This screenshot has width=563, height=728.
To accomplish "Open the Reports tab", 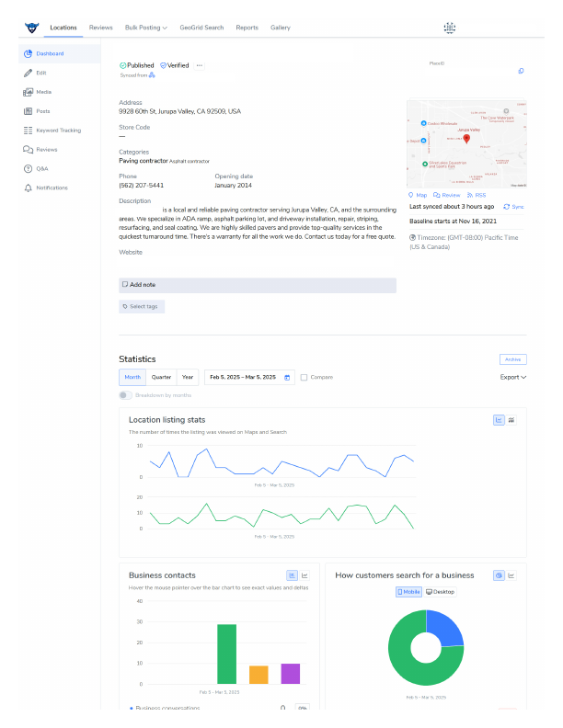I will 247,28.
